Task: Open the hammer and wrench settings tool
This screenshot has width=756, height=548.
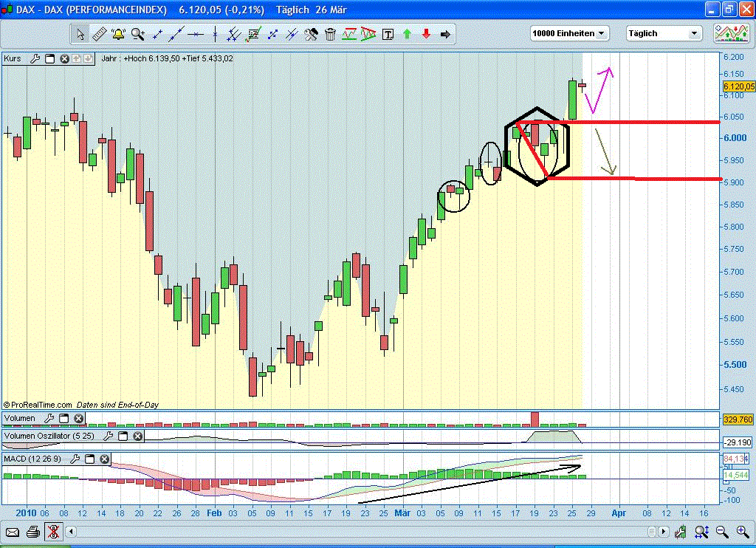Action: 311,34
